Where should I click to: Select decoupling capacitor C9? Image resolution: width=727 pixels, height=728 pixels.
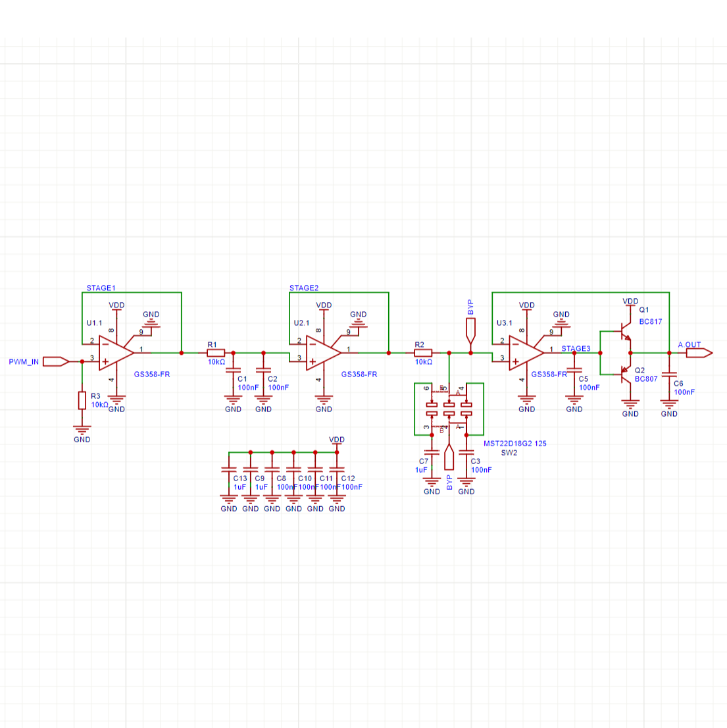[251, 469]
